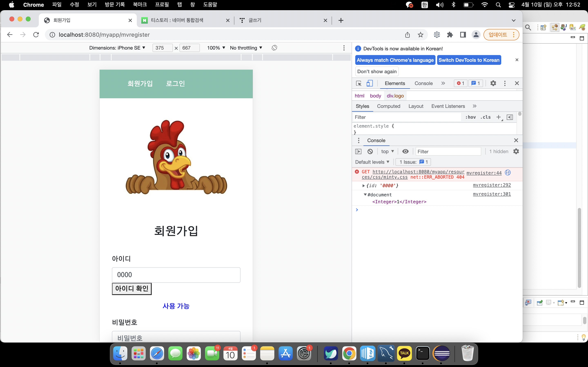Click the live expression eye icon

pos(405,151)
